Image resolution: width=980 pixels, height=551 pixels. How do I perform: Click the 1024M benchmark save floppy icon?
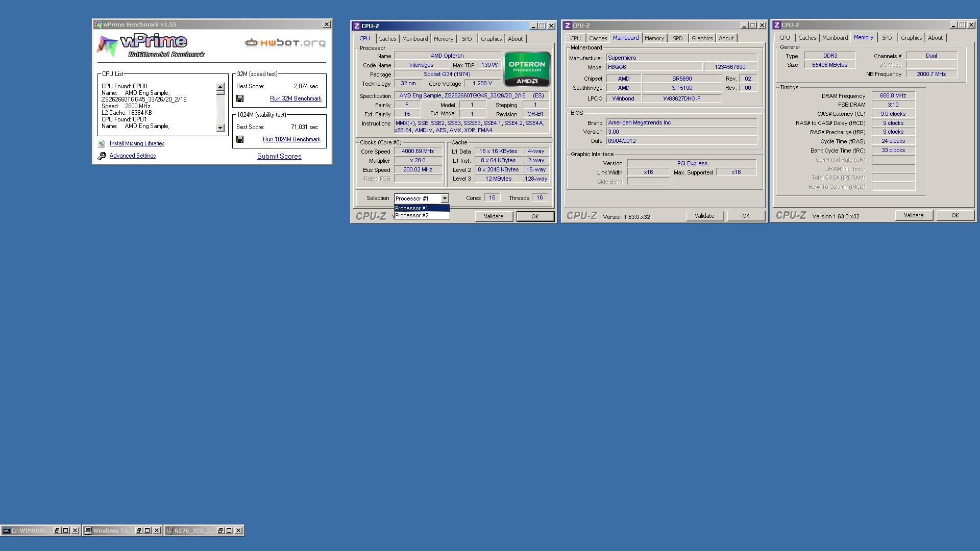[x=240, y=139]
